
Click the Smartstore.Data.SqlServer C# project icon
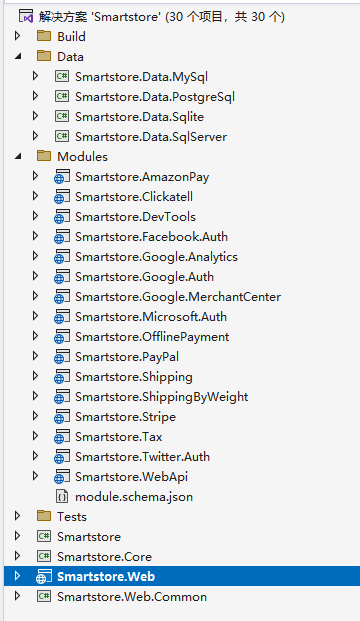pos(62,136)
